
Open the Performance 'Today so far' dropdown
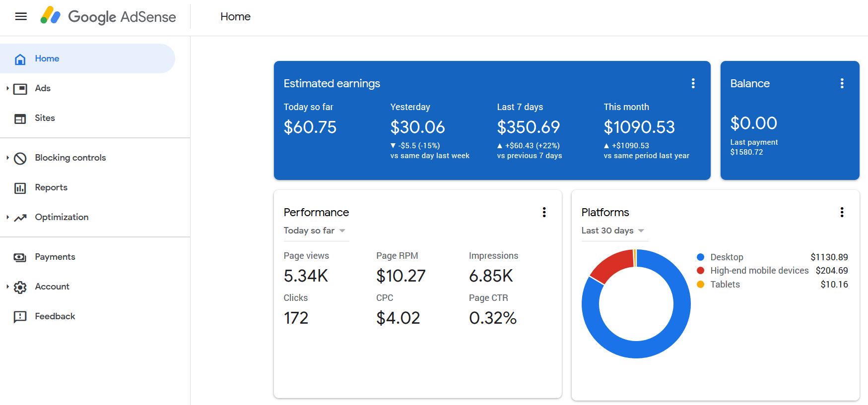coord(316,231)
